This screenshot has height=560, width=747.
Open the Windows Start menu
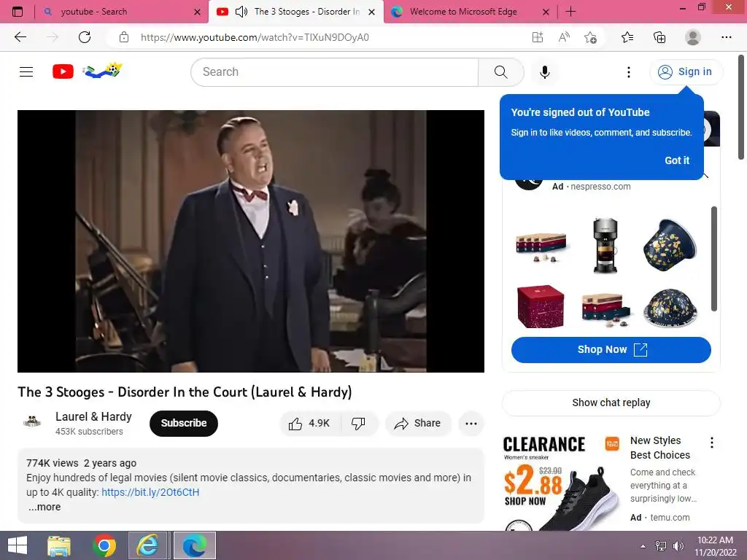click(x=18, y=545)
